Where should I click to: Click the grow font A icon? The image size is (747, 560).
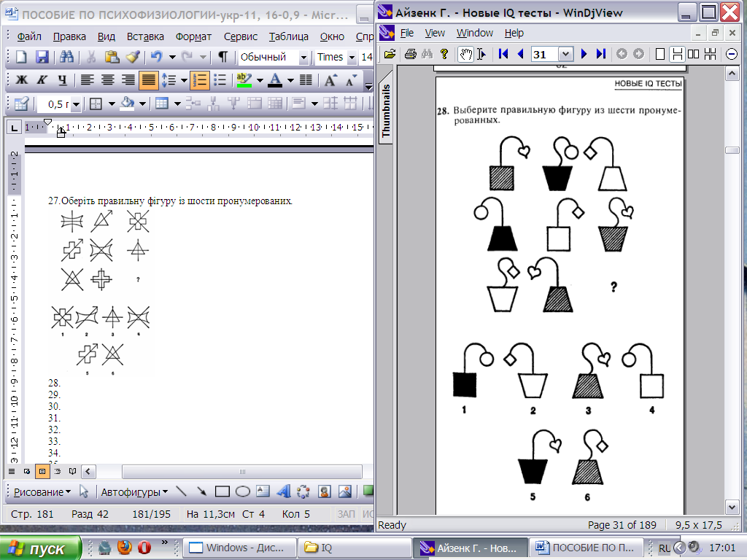[x=330, y=80]
